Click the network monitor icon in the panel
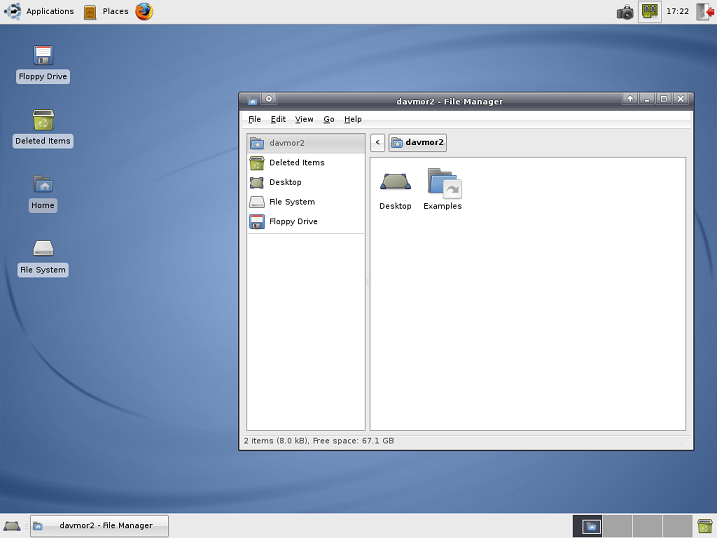The height and width of the screenshot is (538, 717). pos(650,12)
